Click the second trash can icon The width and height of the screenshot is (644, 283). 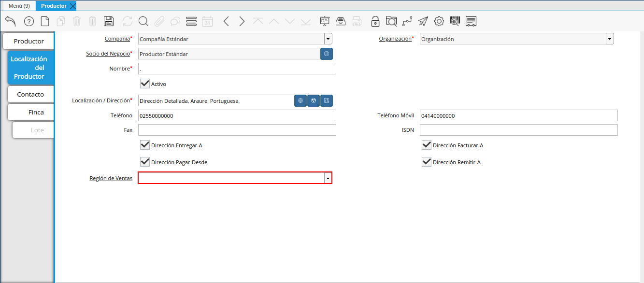93,21
